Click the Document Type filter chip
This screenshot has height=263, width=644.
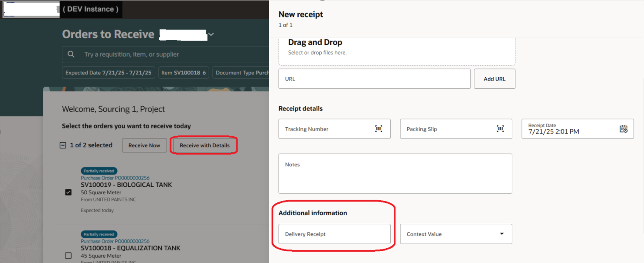pos(241,73)
